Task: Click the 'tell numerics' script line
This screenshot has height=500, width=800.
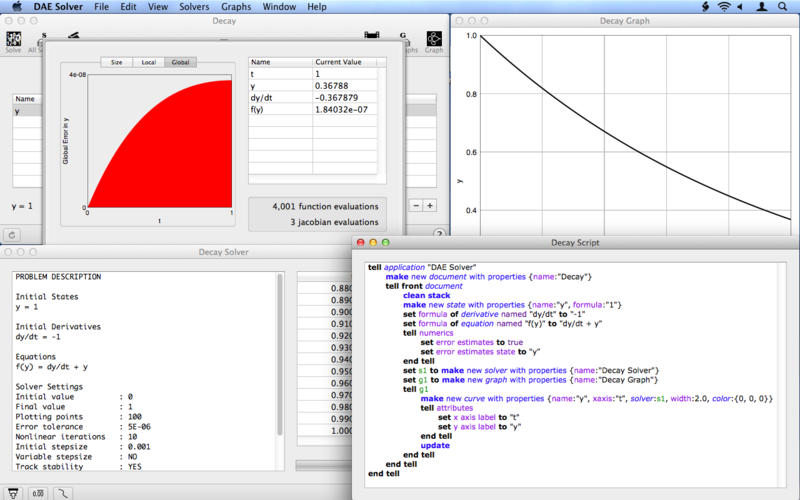Action: (x=428, y=333)
